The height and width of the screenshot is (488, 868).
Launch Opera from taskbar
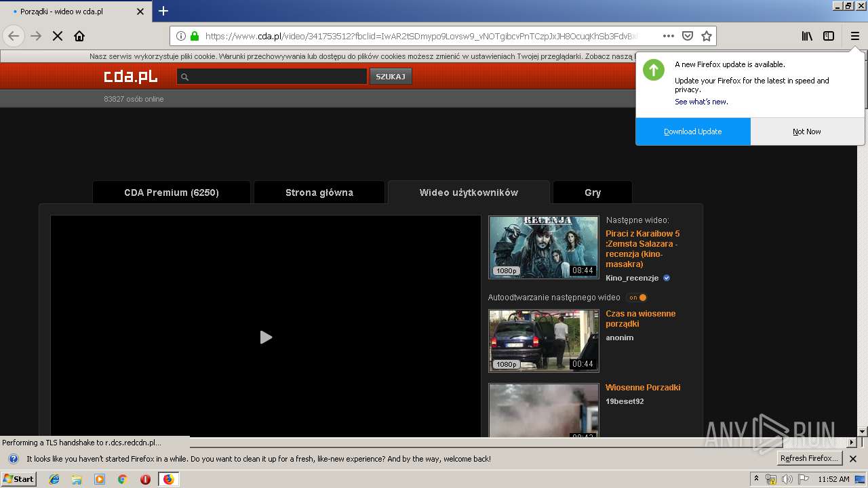145,479
